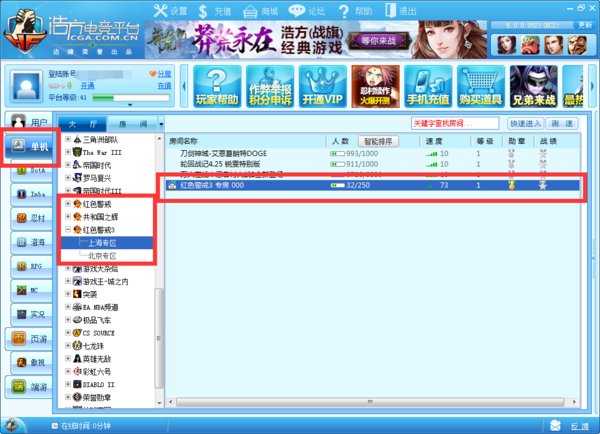The width and height of the screenshot is (600, 434).
Task: Expand the 游戏王-城之内 tree node
Action: (68, 281)
